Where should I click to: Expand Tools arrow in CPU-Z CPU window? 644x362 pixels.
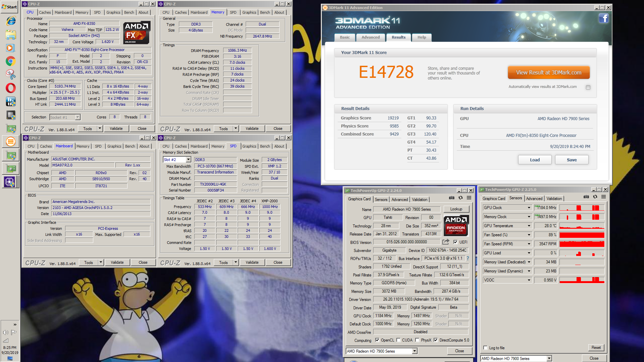point(100,128)
